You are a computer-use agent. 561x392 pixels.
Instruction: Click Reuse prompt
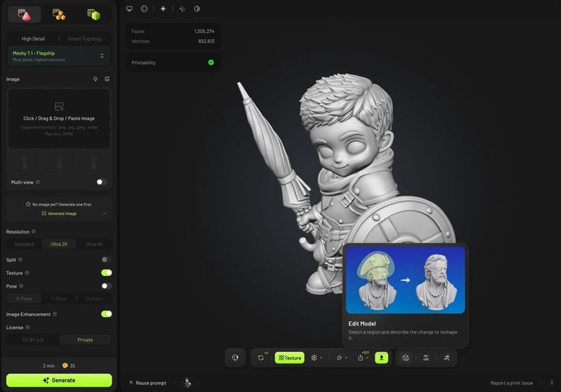(x=148, y=383)
